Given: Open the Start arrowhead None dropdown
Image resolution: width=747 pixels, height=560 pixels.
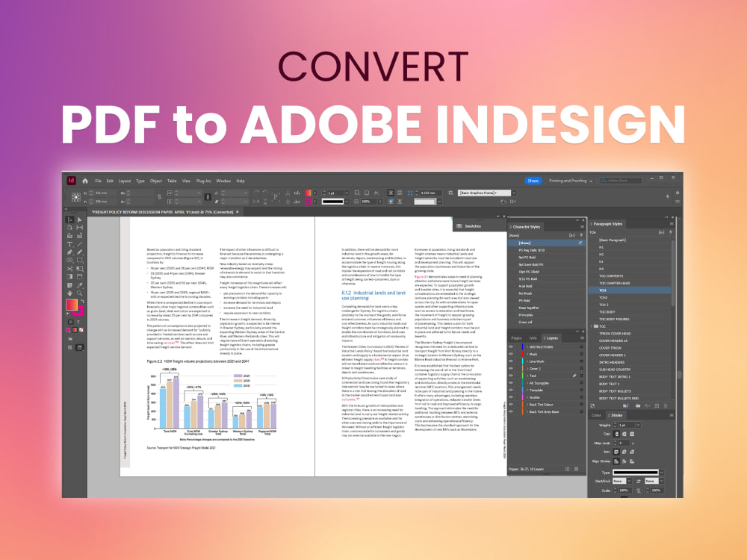Looking at the screenshot, I should tap(629, 481).
